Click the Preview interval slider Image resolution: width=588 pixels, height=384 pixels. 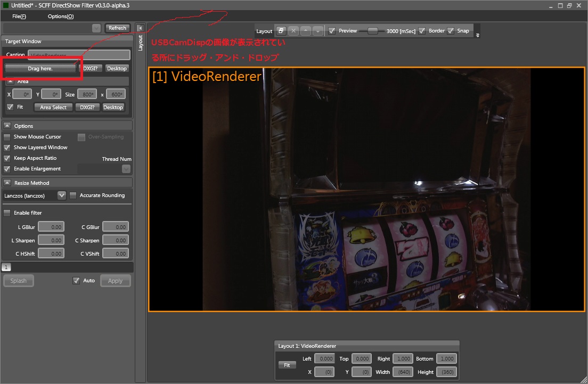pos(372,31)
